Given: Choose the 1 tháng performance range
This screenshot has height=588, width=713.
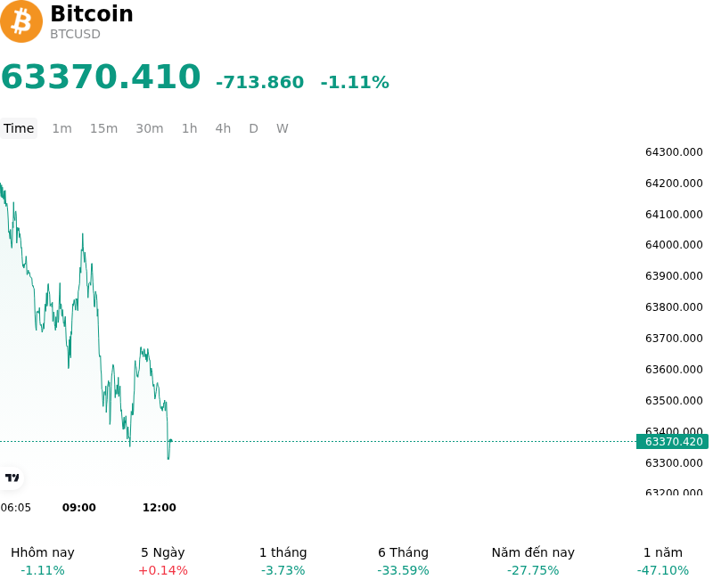Looking at the screenshot, I should [283, 561].
